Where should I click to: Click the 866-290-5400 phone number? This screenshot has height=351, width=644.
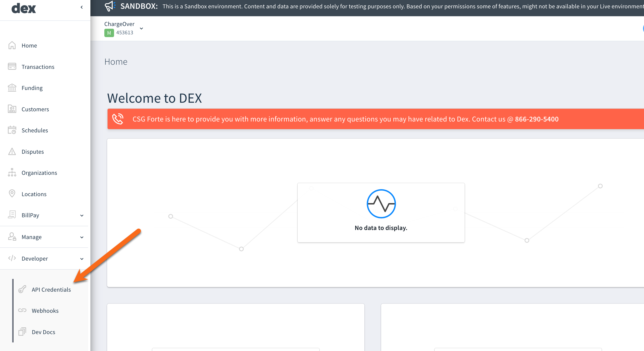pos(537,119)
